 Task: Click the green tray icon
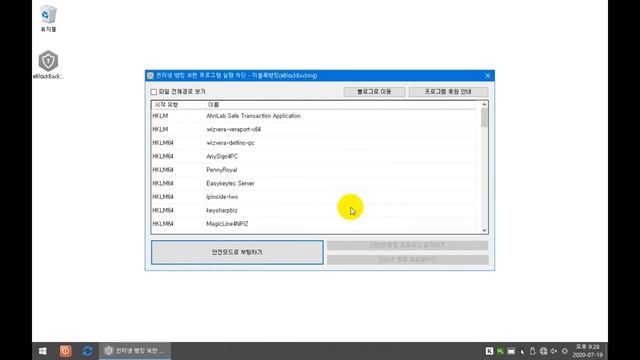point(500,351)
